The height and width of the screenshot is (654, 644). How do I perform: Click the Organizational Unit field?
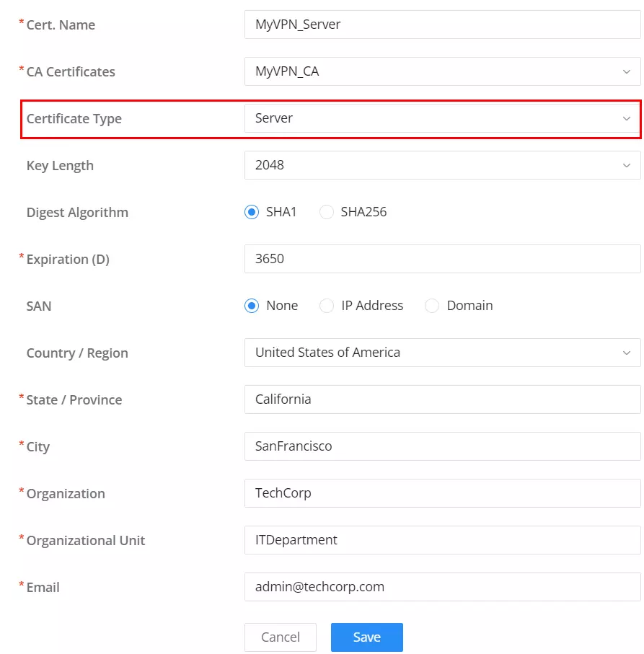coord(442,540)
